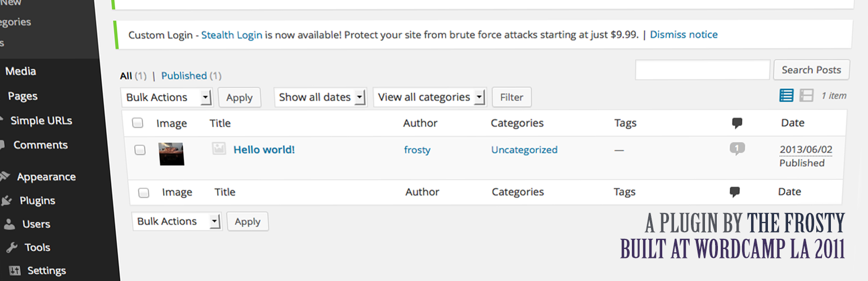Viewport: 868px width, 281px height.
Task: Open the top Bulk Actions dropdown
Action: pyautogui.click(x=166, y=97)
